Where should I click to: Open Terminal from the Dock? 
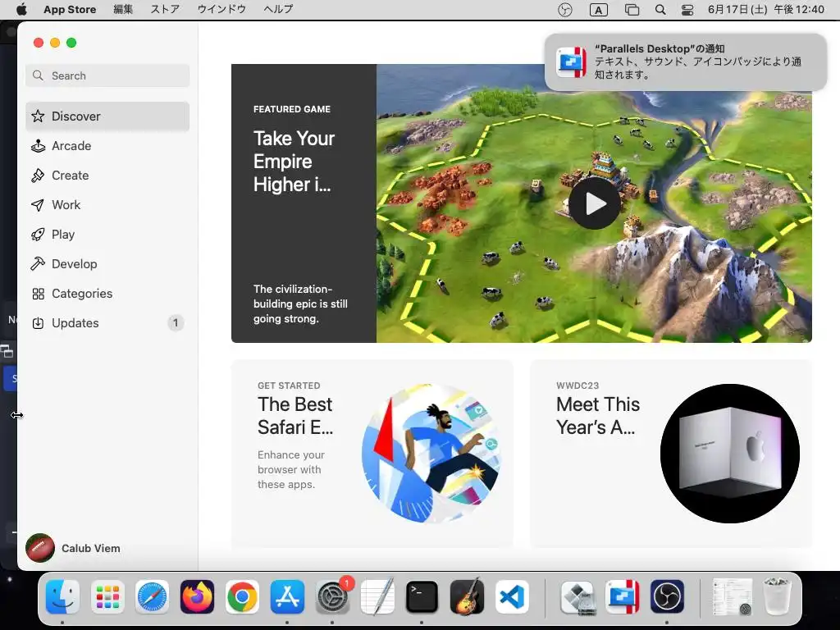[x=422, y=597]
